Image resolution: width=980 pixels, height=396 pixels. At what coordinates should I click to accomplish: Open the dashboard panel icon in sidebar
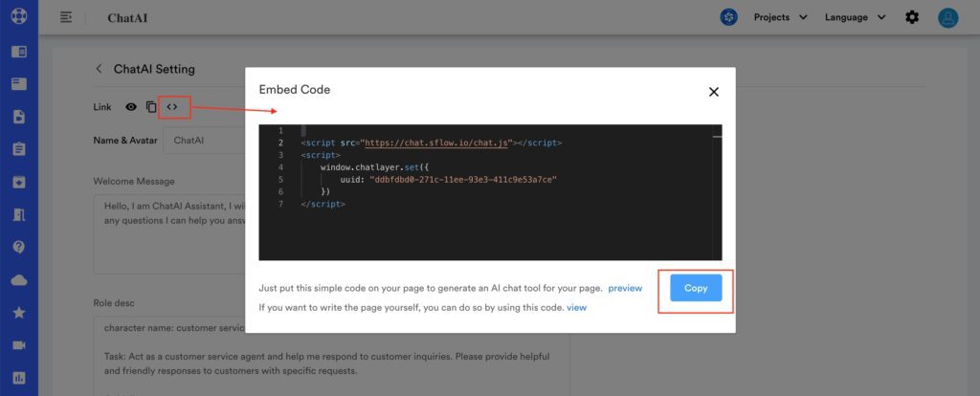click(x=19, y=52)
